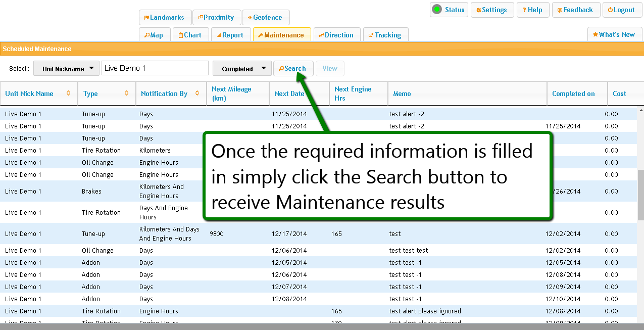Click the green Status indicator icon
The width and height of the screenshot is (644, 330).
click(437, 10)
